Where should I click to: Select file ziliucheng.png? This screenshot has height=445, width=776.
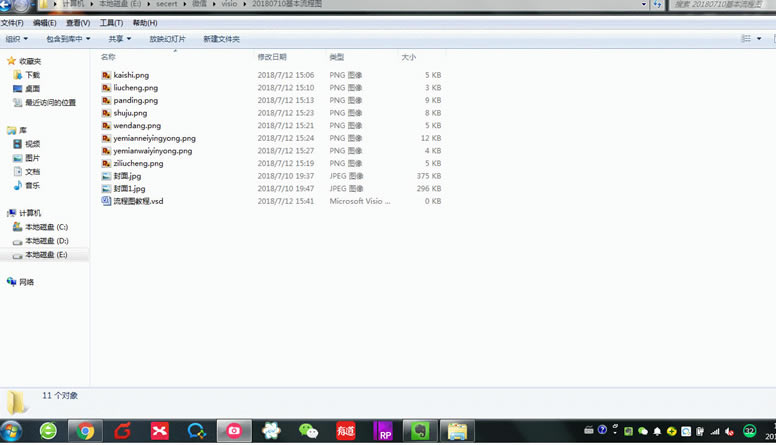tap(132, 163)
